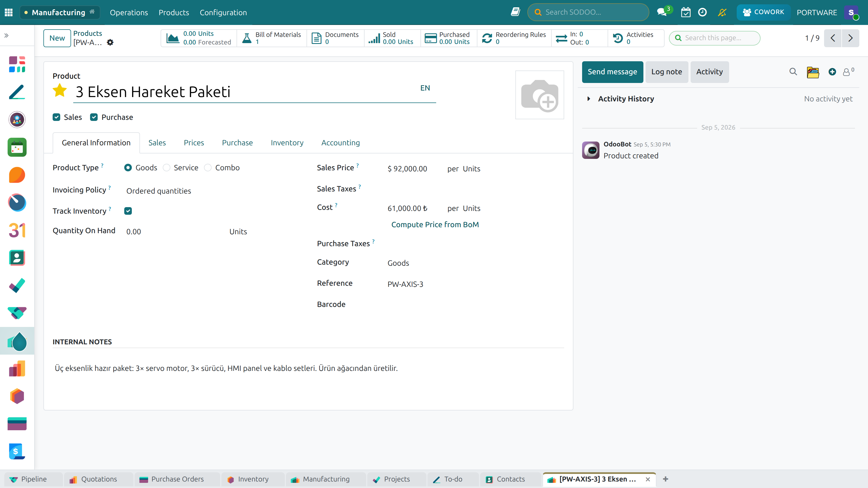Open the To-do pencil app in sidebar
This screenshot has width=868, height=488.
(x=17, y=92)
